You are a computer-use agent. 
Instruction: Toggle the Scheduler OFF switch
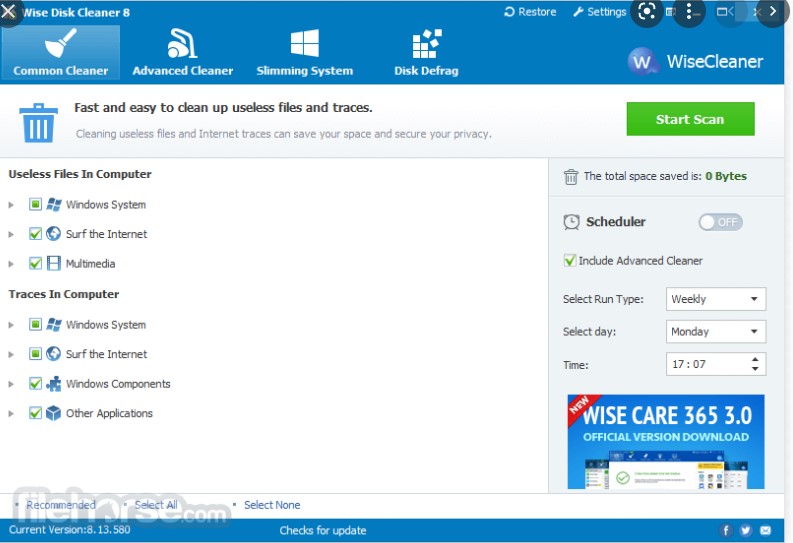[720, 222]
